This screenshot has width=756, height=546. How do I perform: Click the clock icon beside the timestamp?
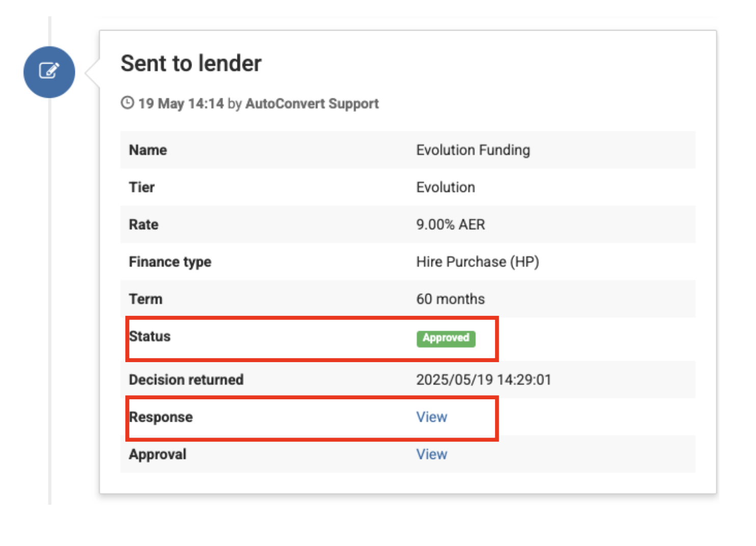[127, 103]
